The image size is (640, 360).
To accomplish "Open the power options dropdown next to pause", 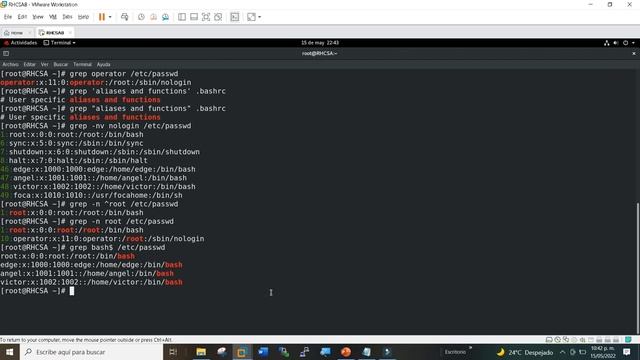I will pos(110,17).
